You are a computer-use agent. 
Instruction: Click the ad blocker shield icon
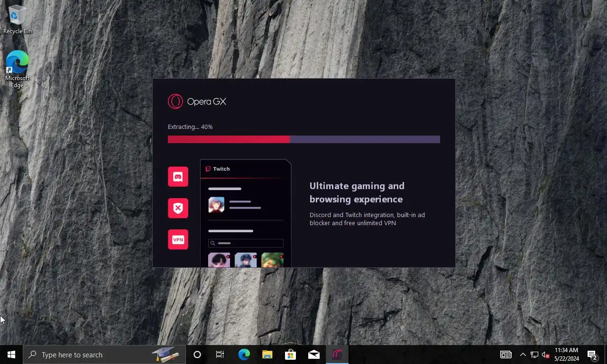coord(178,208)
